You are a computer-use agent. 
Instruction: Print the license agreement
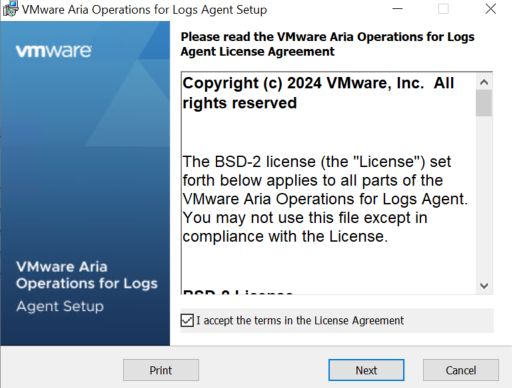pos(161,370)
